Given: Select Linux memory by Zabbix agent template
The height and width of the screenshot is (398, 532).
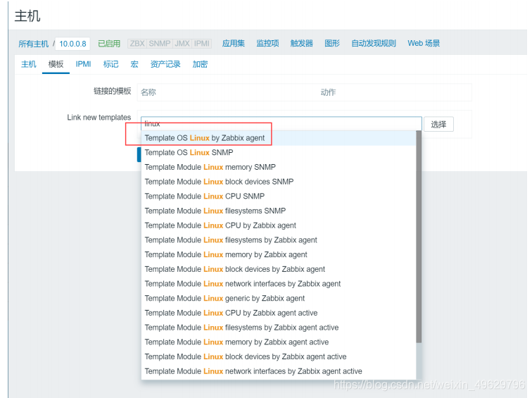Looking at the screenshot, I should [x=279, y=255].
